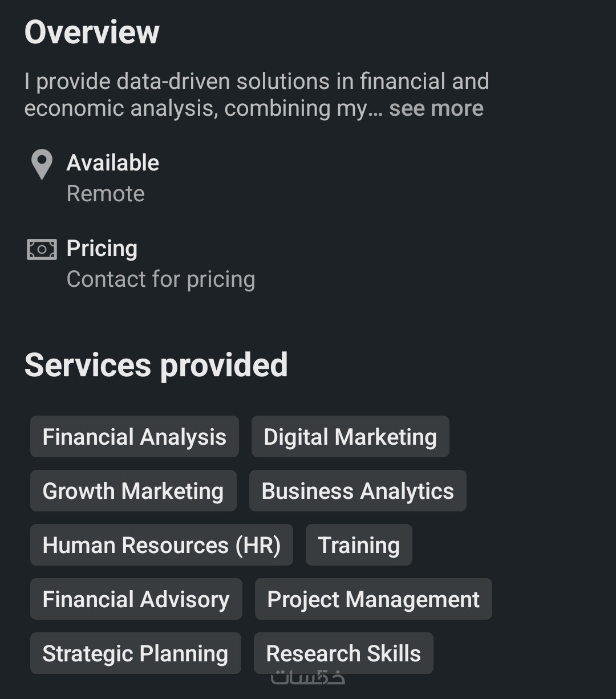Tap the Training service chip
Viewport: 616px width, 699px height.
click(359, 545)
